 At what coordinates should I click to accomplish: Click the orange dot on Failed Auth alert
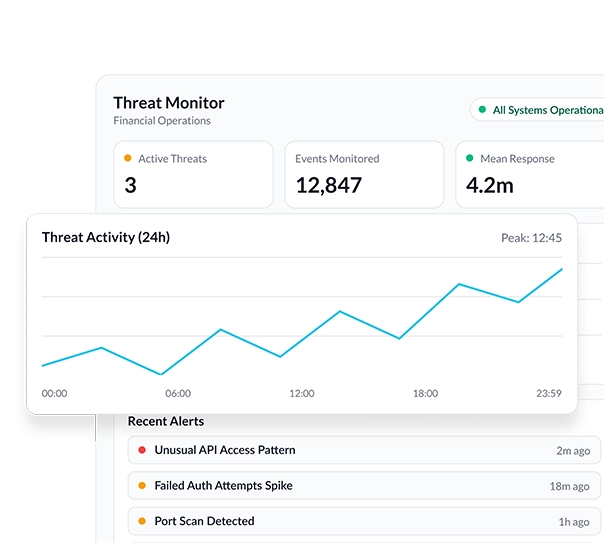click(x=142, y=486)
